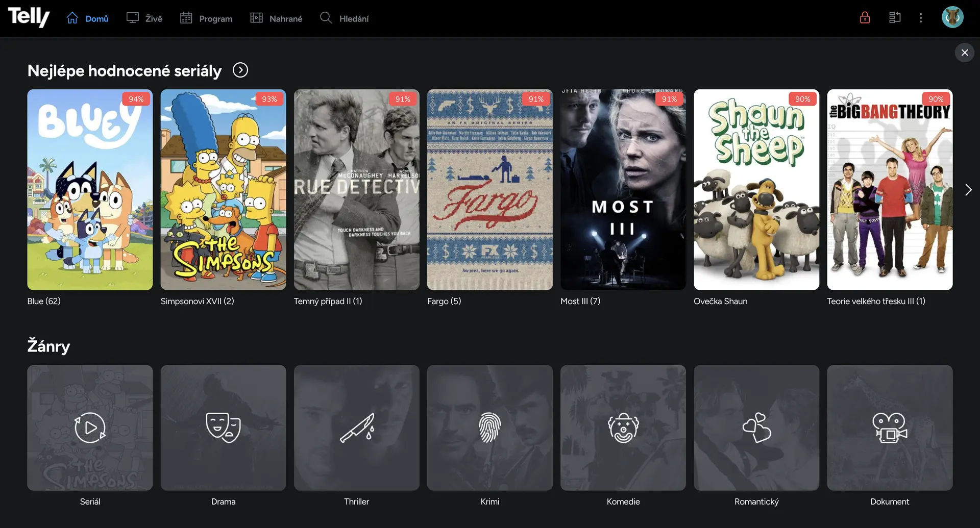This screenshot has width=980, height=528.
Task: Open the Fargo series poster
Action: click(490, 190)
